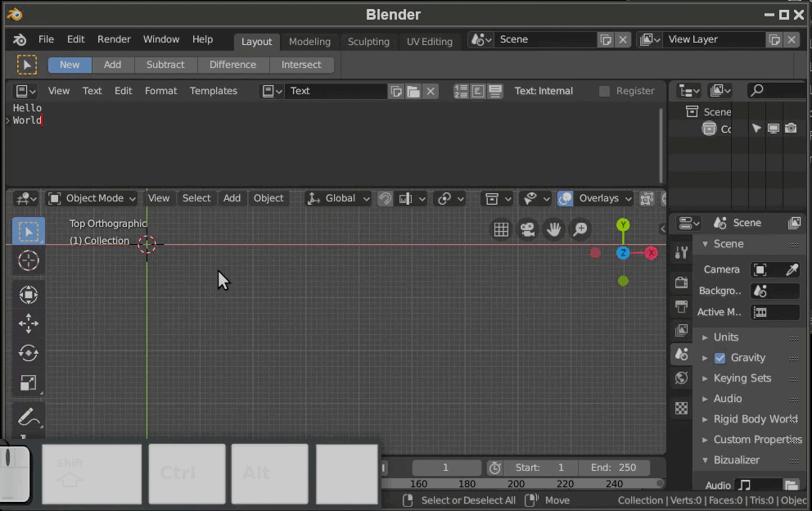The image size is (812, 511).
Task: Toggle snapping magnet in the viewport header
Action: point(385,198)
